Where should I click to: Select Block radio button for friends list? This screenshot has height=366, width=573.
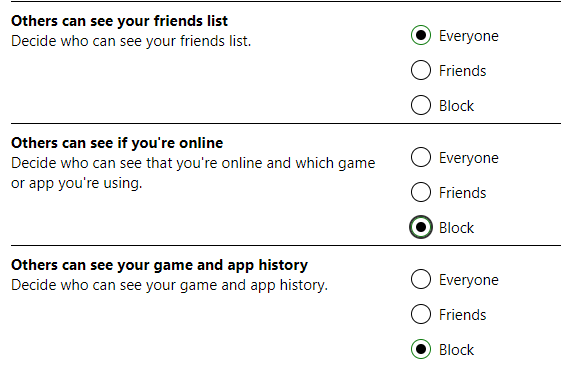click(x=421, y=105)
